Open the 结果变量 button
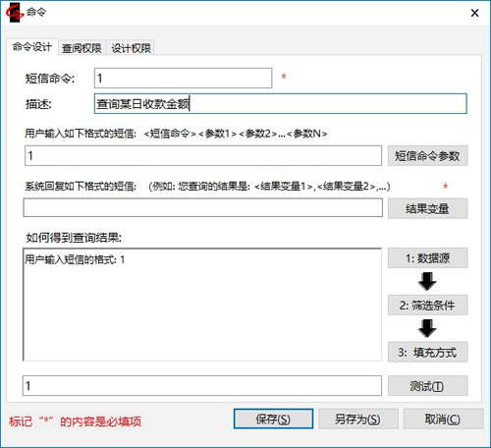The height and width of the screenshot is (448, 491). click(x=427, y=208)
